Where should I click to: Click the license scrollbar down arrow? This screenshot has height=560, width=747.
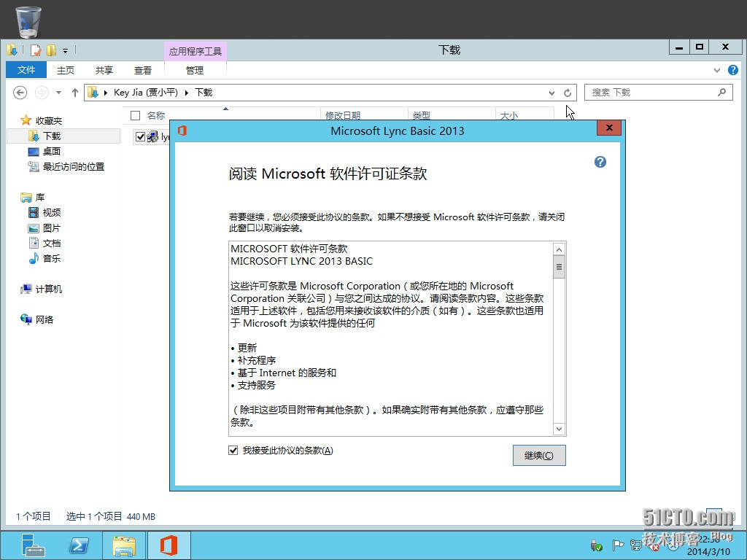(560, 429)
